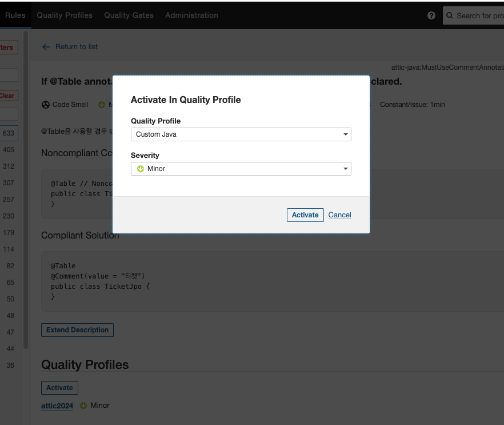Click the partially visible filters button
504x425 pixels.
pos(8,47)
